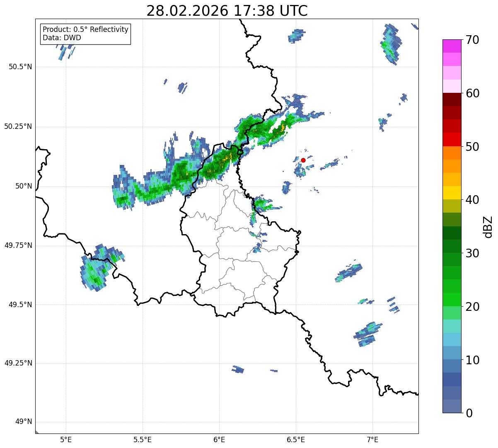Click the 49.25°N latitude tick label
Screen dimensions: 498x448
point(18,363)
